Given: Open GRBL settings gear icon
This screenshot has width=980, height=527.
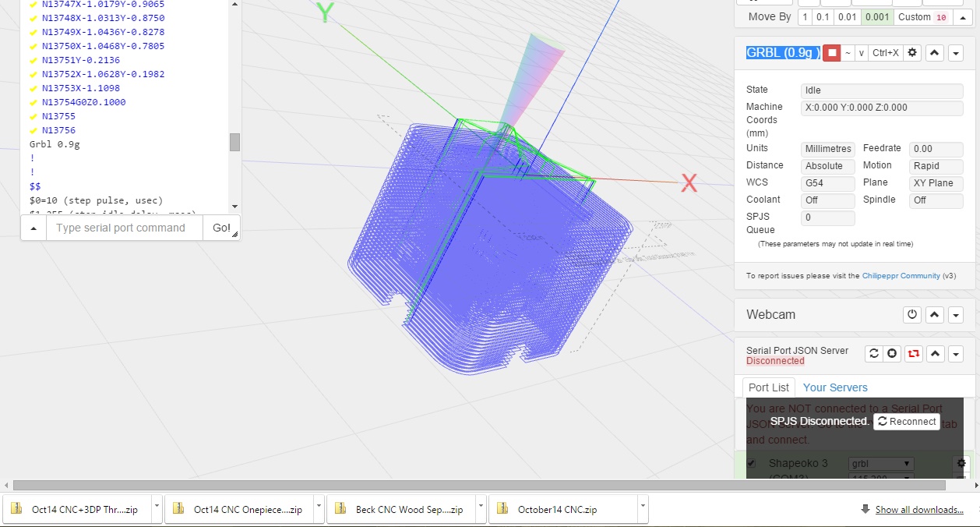Looking at the screenshot, I should (912, 53).
